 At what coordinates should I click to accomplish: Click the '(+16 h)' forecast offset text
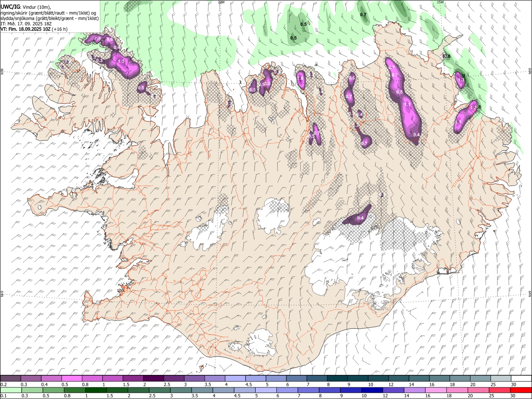(60, 29)
